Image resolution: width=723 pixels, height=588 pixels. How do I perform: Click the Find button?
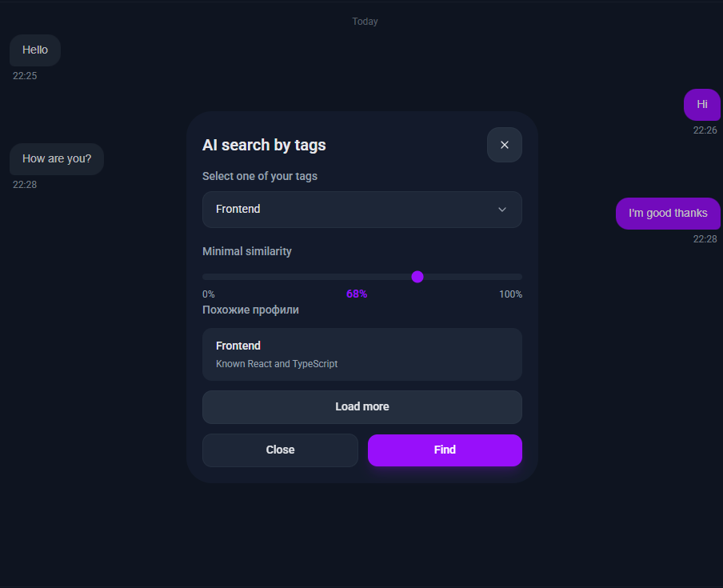click(x=444, y=450)
